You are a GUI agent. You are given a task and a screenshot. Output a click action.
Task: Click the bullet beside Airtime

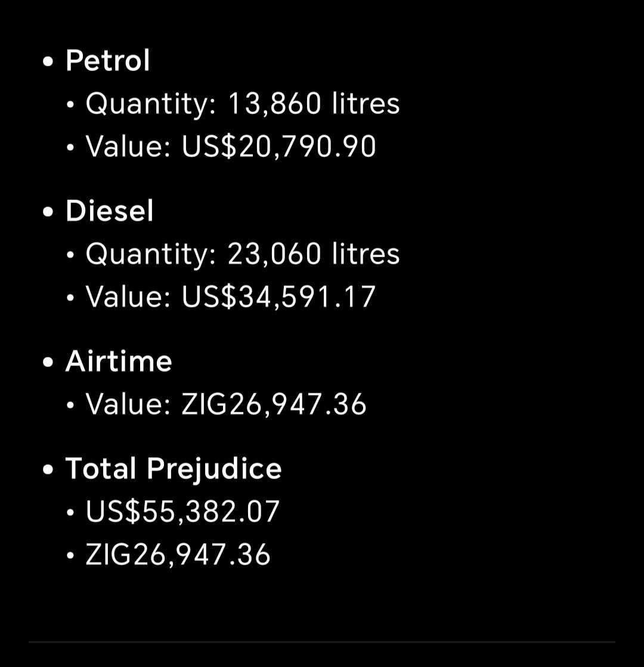pyautogui.click(x=48, y=362)
